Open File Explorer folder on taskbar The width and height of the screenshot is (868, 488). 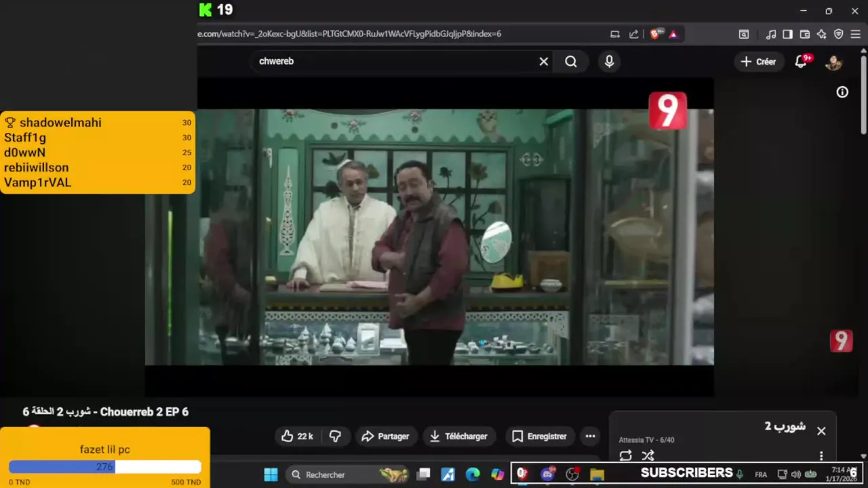[x=597, y=474]
